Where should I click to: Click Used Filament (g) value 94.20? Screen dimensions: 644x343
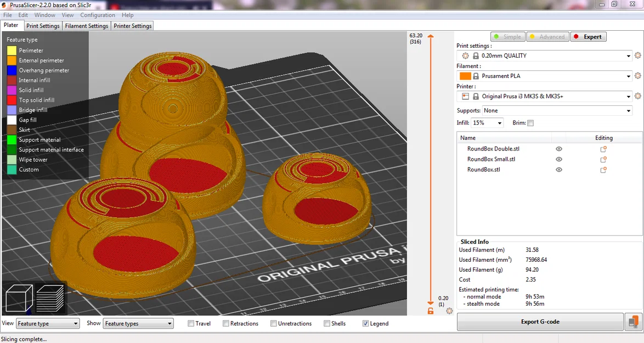point(532,269)
